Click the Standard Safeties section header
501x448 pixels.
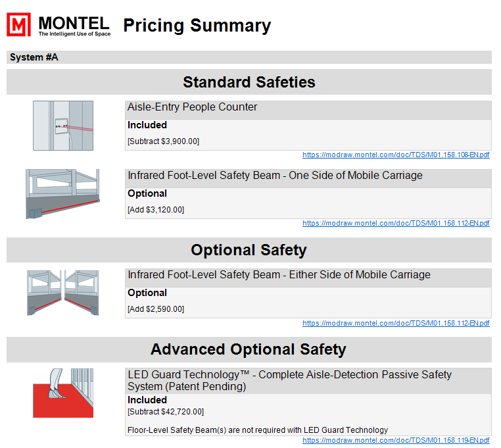(249, 82)
